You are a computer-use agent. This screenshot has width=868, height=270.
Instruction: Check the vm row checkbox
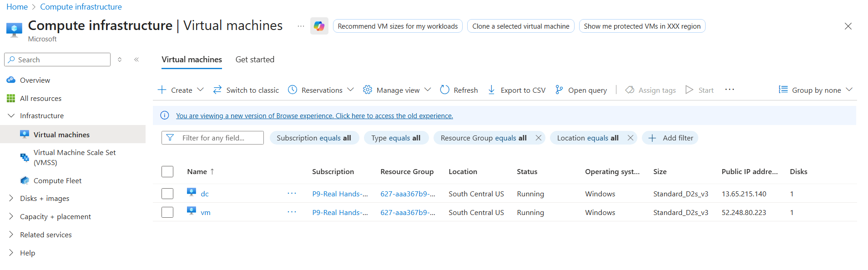167,212
